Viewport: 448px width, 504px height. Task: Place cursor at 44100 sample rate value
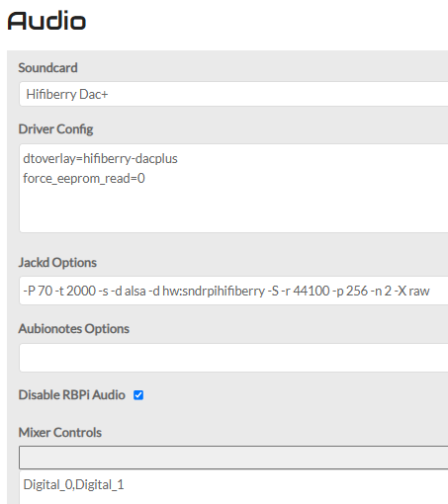click(x=311, y=292)
